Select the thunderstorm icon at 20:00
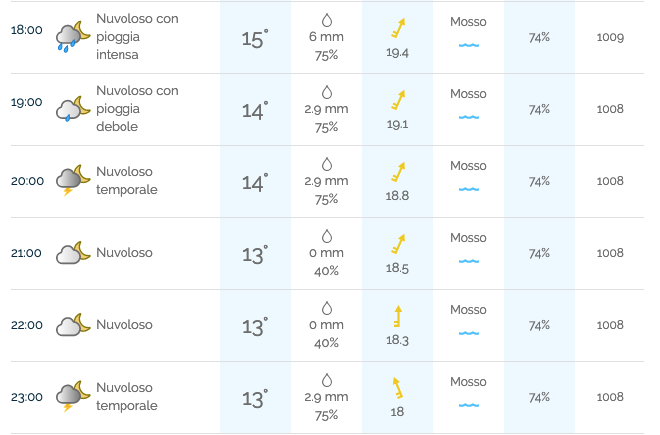This screenshot has height=435, width=660. pyautogui.click(x=73, y=181)
